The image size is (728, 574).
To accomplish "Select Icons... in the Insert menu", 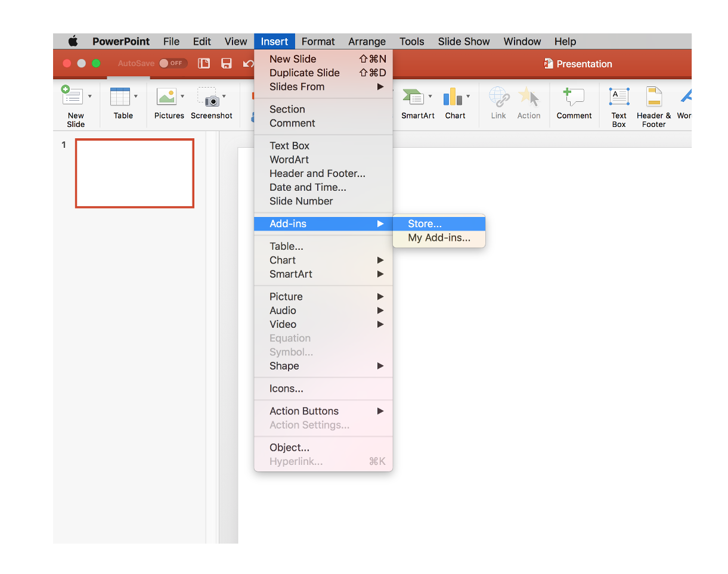I will [323, 389].
